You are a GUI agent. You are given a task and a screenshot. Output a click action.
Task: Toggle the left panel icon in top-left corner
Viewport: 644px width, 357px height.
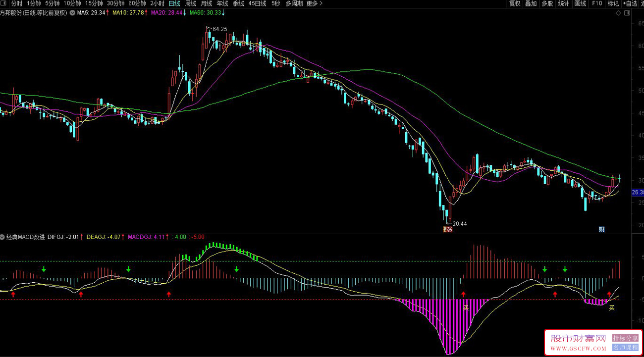(x=4, y=3)
